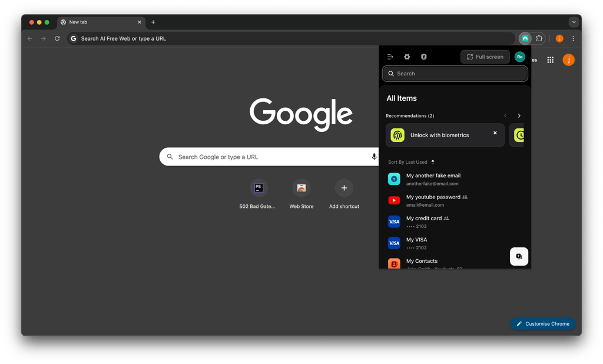603x364 pixels.
Task: Show previous recommendation card
Action: (x=505, y=116)
